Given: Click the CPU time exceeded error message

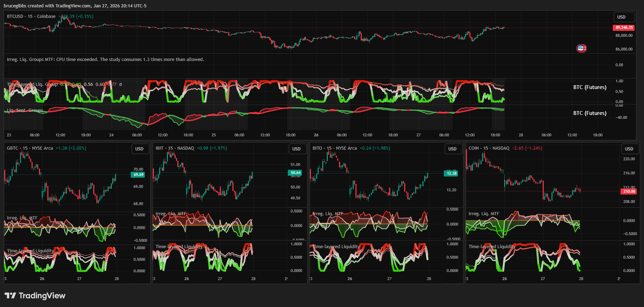Looking at the screenshot, I should (105, 60).
